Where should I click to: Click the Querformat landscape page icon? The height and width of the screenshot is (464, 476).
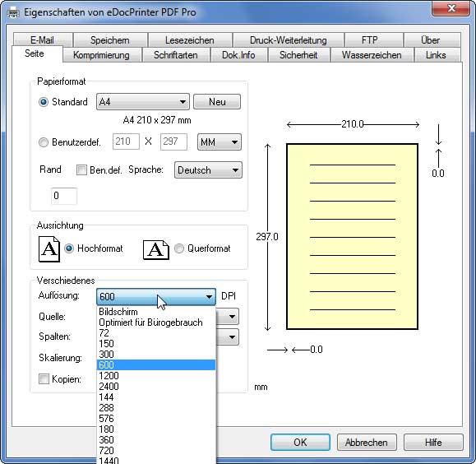tap(156, 250)
